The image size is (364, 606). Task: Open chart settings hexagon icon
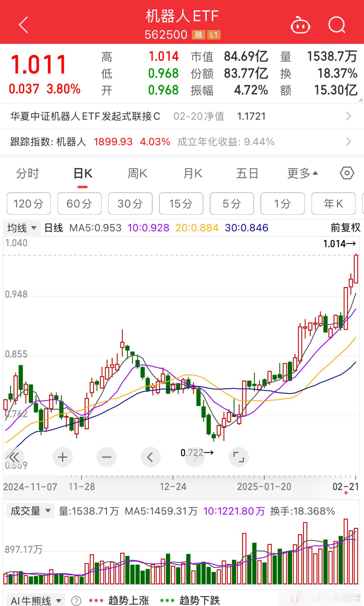(x=347, y=173)
